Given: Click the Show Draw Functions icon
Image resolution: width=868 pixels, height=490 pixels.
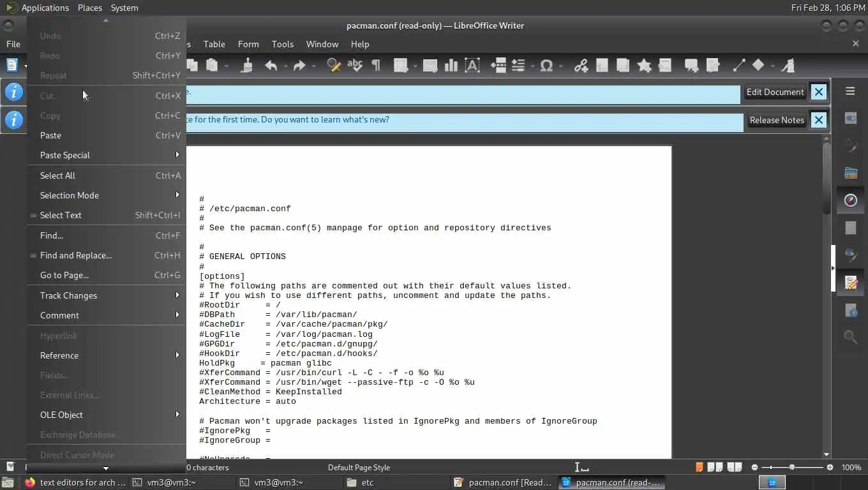Looking at the screenshot, I should pyautogui.click(x=789, y=65).
